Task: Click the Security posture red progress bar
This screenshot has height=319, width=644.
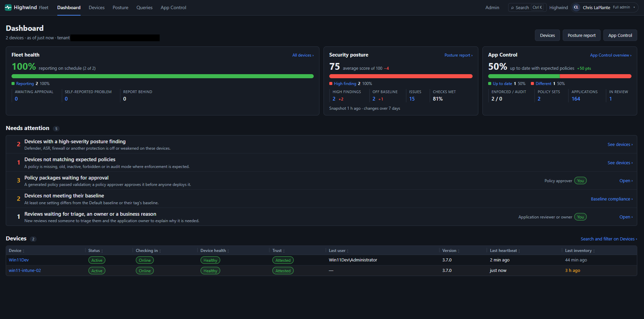Action: pyautogui.click(x=401, y=76)
